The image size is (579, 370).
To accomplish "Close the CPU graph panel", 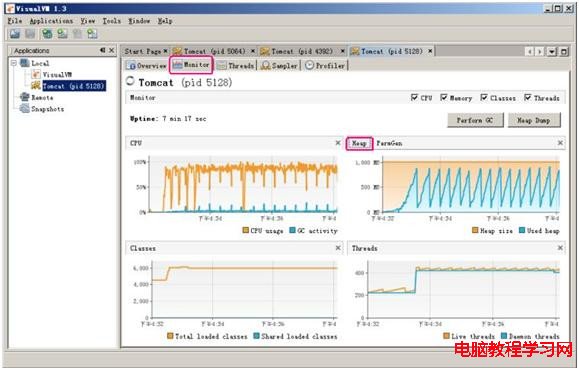I will (x=338, y=143).
